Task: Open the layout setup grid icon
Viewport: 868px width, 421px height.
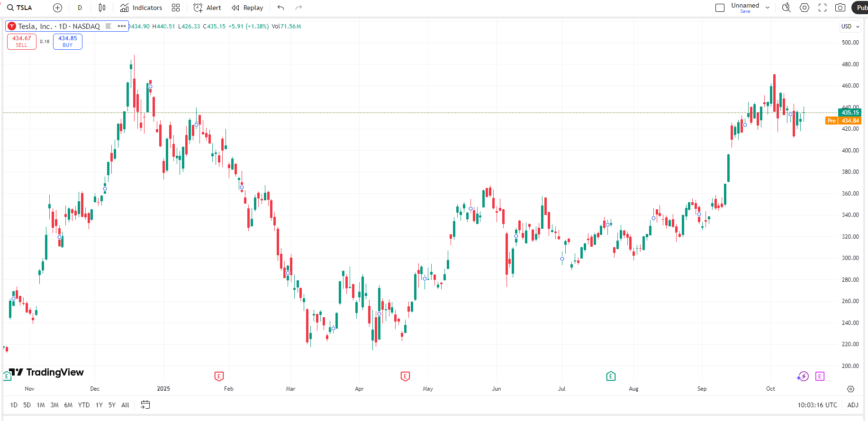Action: (x=176, y=8)
